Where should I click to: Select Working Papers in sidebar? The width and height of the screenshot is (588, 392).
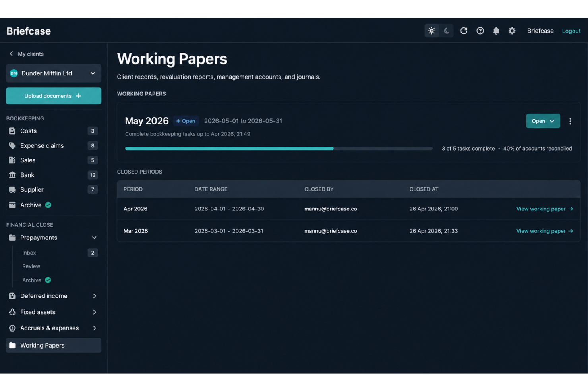tap(54, 346)
